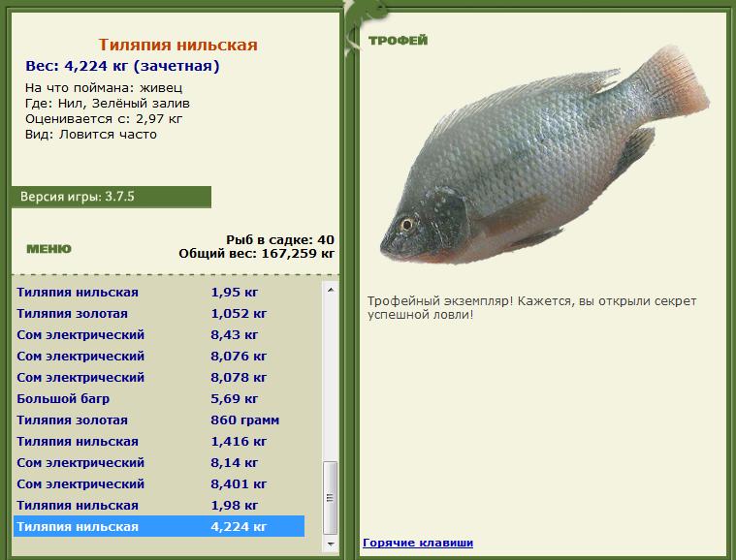Select Большой багр 5,69 кг row
Viewport: 736px width, 560px height.
[x=159, y=398]
